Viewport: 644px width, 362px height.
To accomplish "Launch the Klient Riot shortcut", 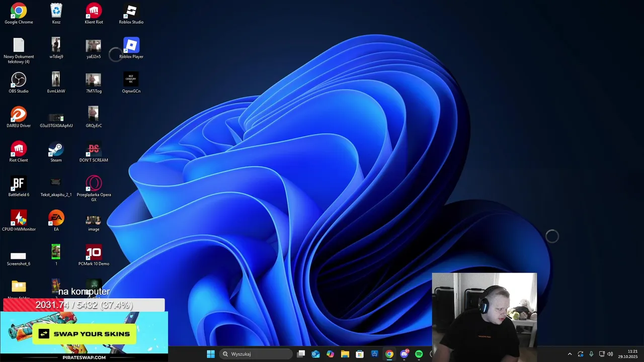I will tap(94, 14).
